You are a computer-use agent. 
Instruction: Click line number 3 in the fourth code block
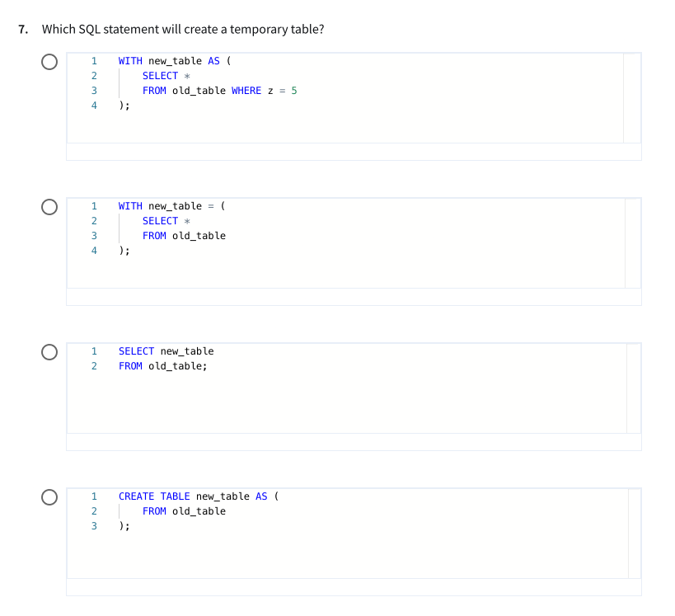(94, 526)
